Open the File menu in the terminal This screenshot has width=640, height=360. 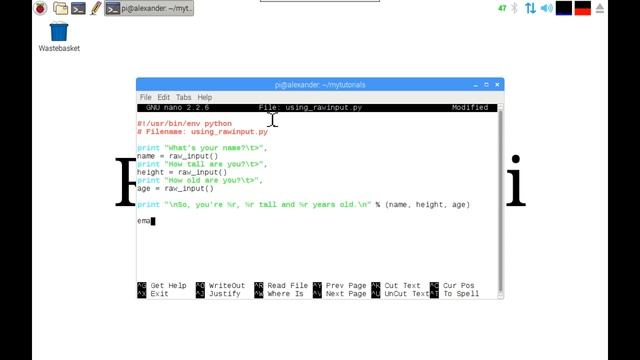[145, 97]
